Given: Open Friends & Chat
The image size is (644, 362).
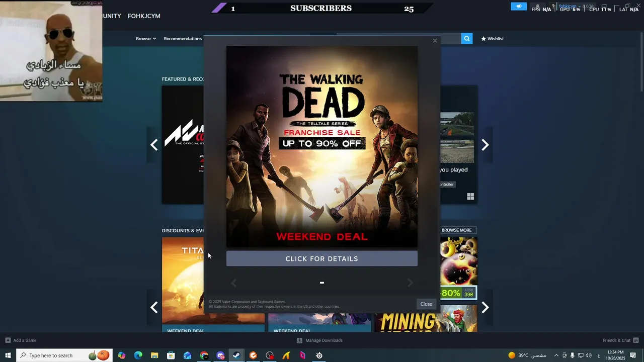Looking at the screenshot, I should (621, 340).
